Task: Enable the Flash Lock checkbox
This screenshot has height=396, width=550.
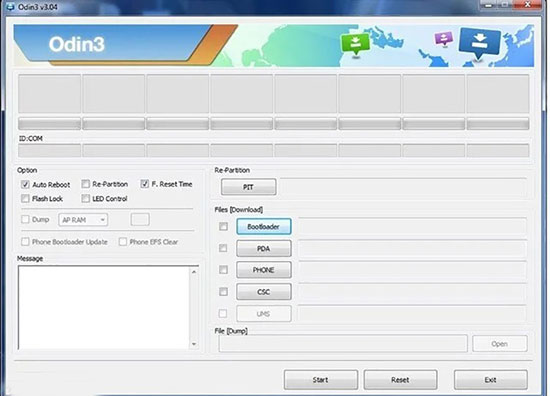Action: click(x=25, y=199)
